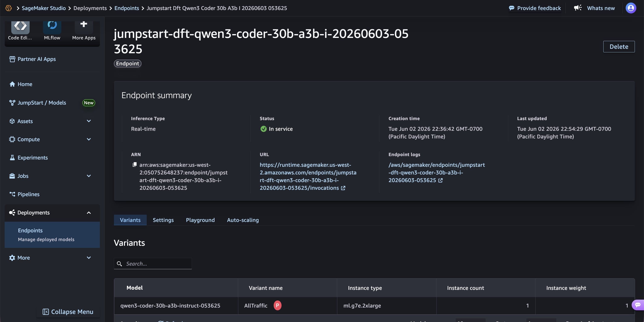The image size is (644, 322).
Task: Select Endpoints in the Deployments menu
Action: 52,235
